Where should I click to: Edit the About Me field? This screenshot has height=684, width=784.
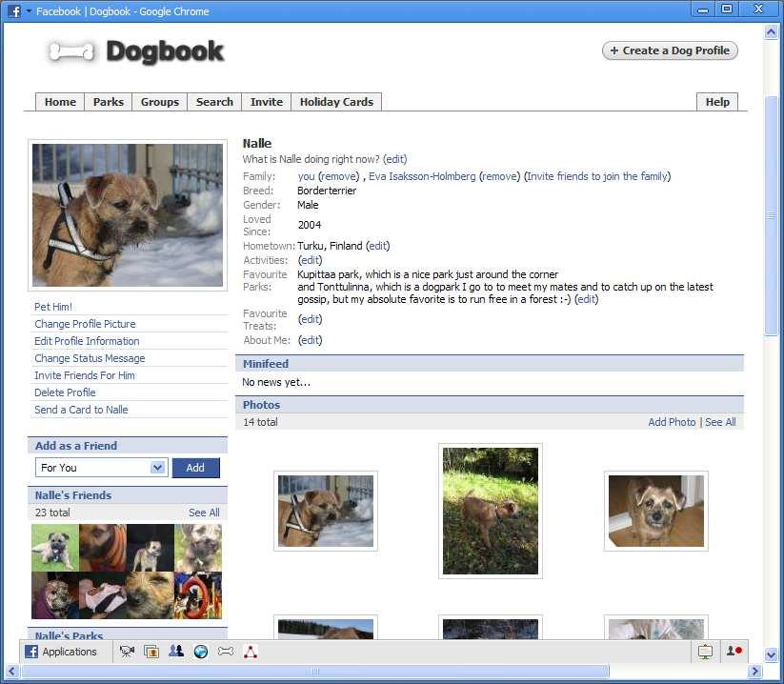click(310, 340)
